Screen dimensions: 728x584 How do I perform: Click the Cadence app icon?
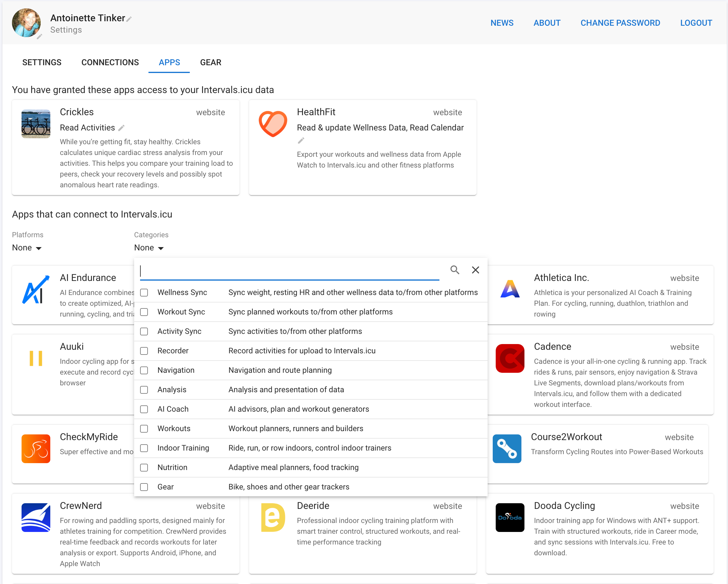[x=509, y=358]
